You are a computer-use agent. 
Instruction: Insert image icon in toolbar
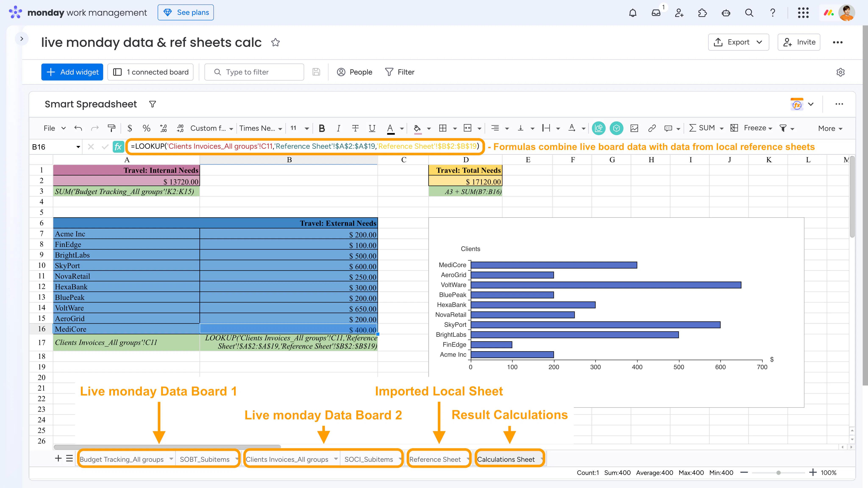click(x=634, y=128)
